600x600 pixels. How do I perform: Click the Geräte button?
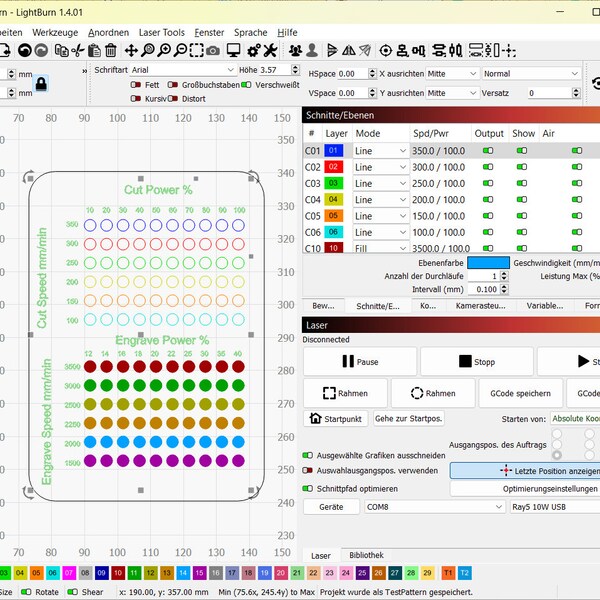tap(331, 507)
